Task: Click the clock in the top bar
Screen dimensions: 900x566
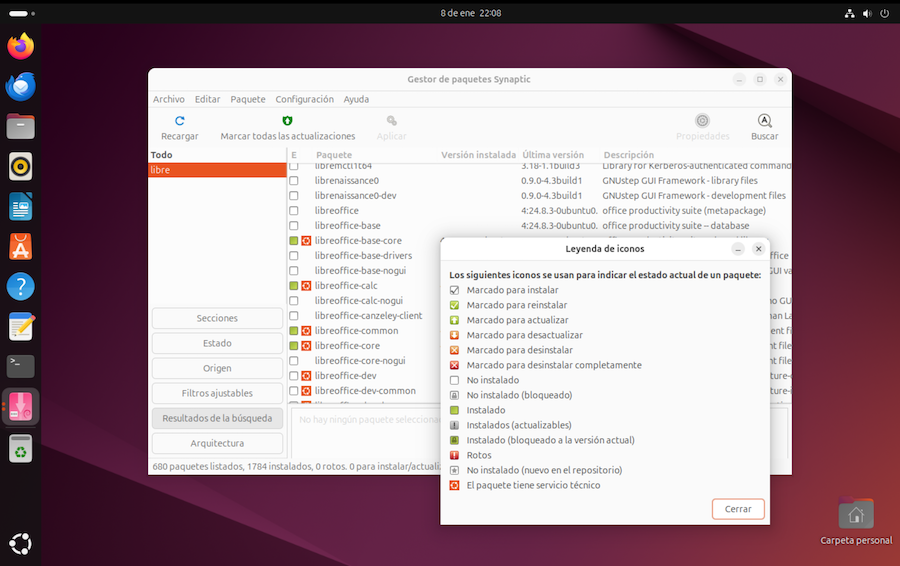Action: click(x=470, y=13)
